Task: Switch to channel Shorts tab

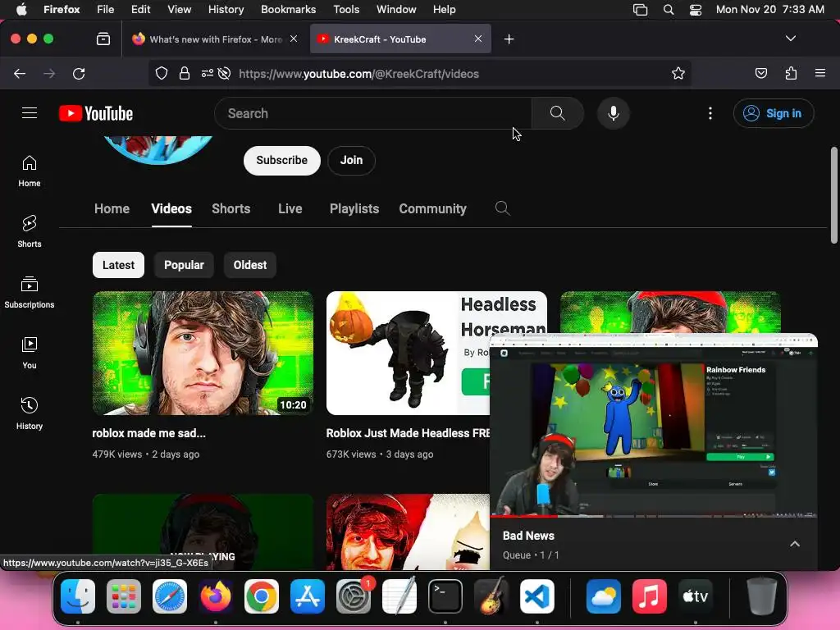Action: 231,208
